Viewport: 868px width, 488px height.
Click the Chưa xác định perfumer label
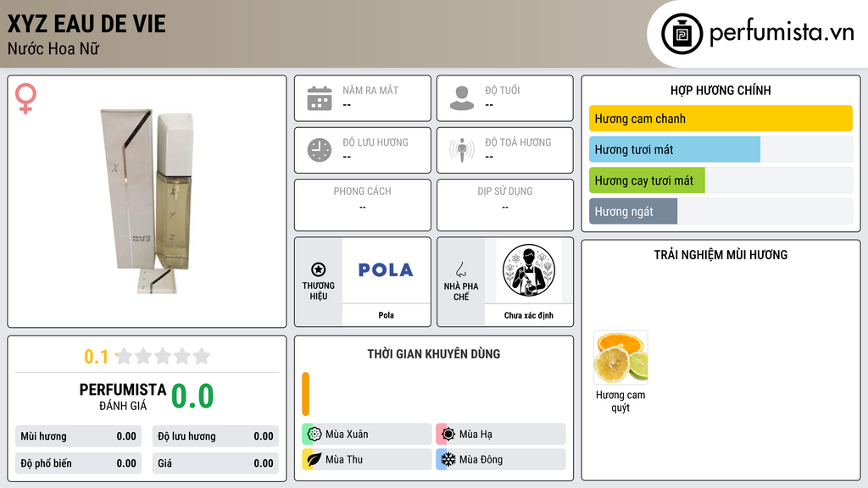529,315
